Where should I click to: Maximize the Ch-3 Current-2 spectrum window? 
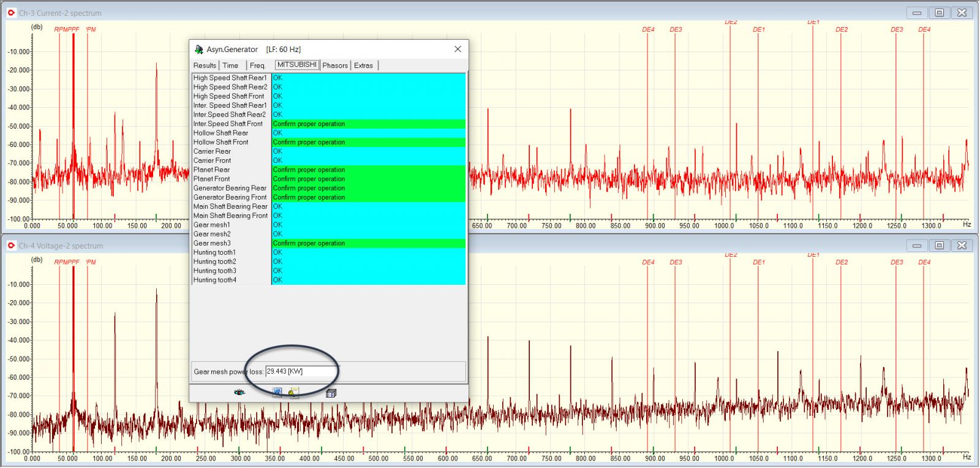(x=940, y=12)
